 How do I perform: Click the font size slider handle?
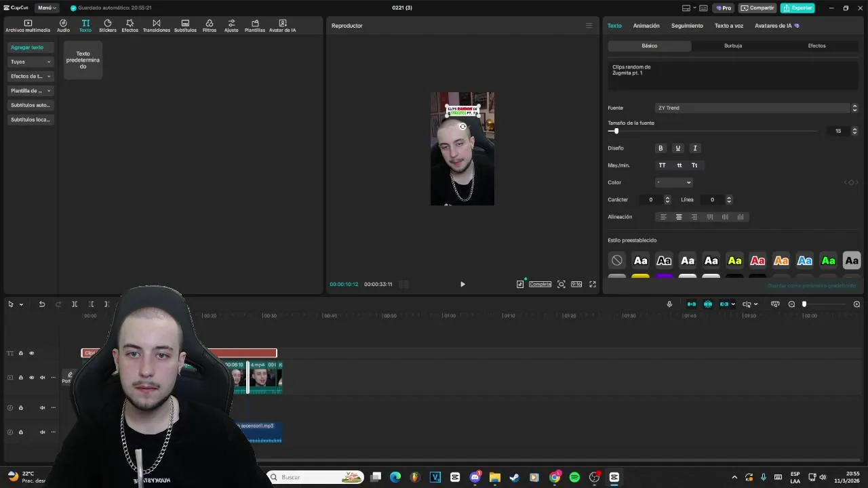pyautogui.click(x=616, y=131)
